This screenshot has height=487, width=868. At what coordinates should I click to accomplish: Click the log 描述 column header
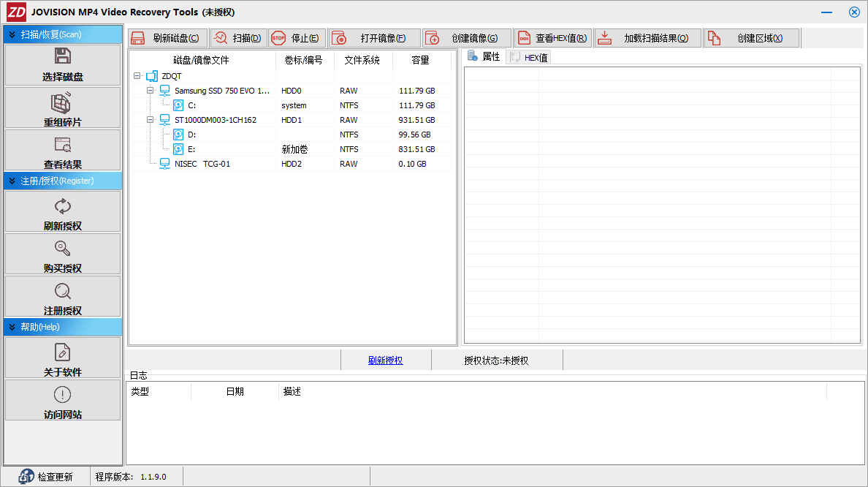point(552,391)
